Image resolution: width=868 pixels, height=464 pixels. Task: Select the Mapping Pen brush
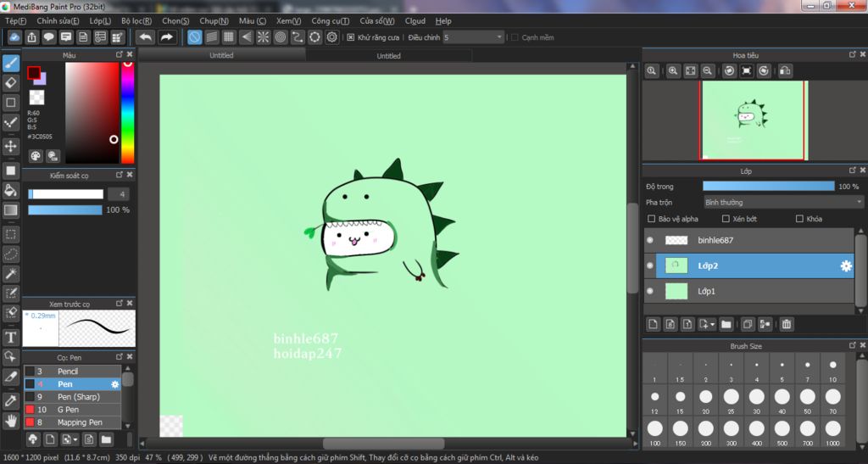click(73, 422)
